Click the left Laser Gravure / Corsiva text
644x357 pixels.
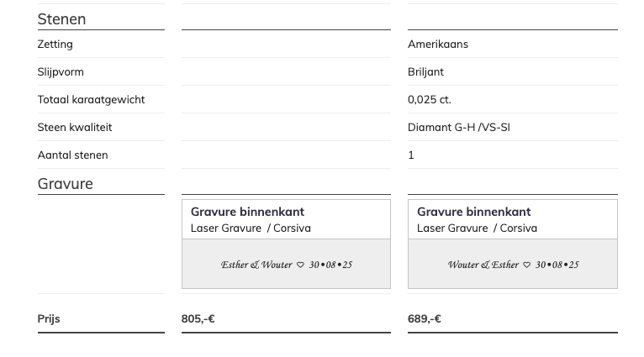251,228
